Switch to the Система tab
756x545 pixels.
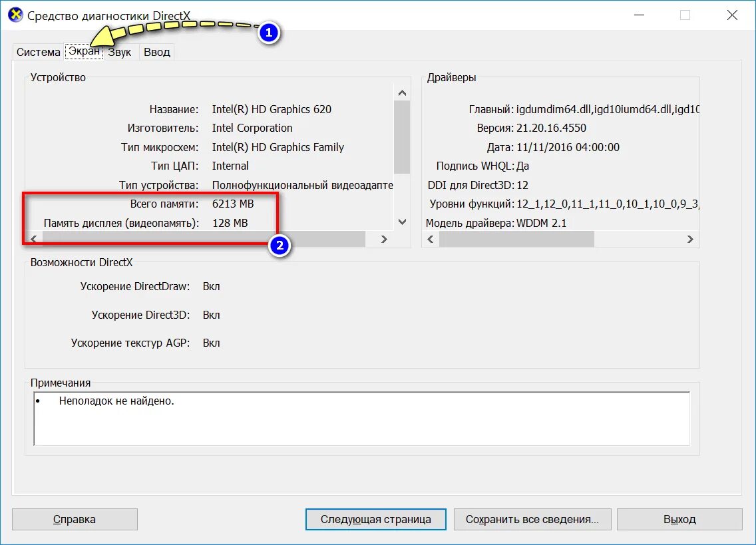coord(39,52)
